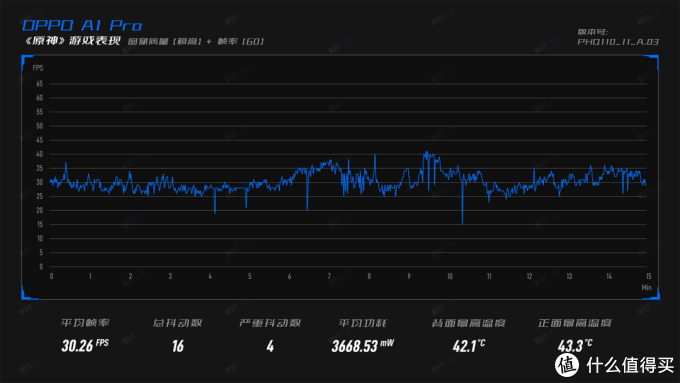The width and height of the screenshot is (680, 383).
Task: Click the 42.1°C back temperature value
Action: pyautogui.click(x=469, y=346)
